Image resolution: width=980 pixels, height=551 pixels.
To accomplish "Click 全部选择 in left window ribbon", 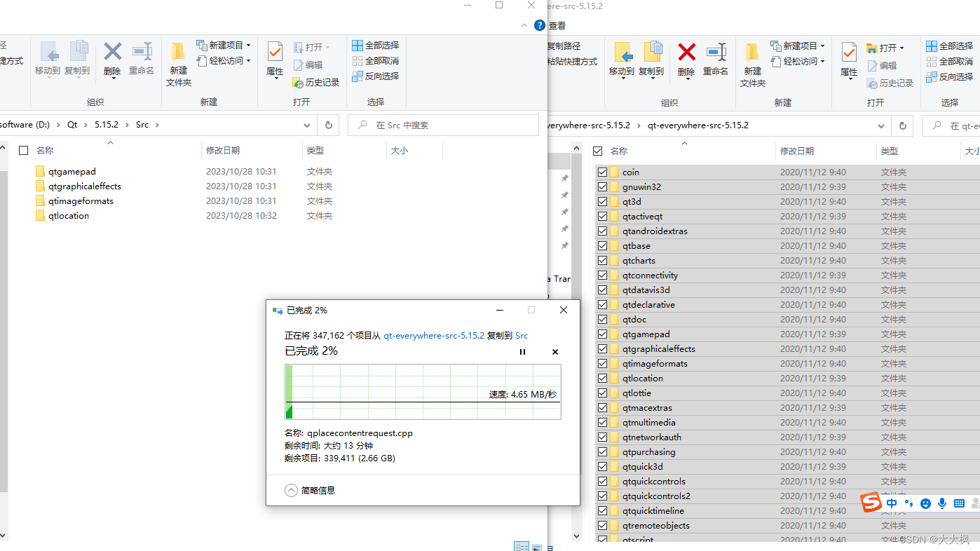I will [x=375, y=45].
